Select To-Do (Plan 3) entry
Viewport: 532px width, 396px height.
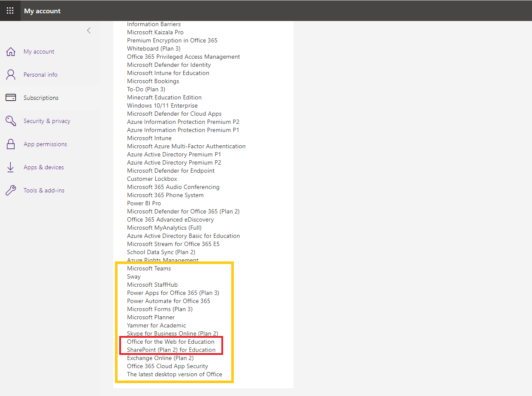(146, 89)
